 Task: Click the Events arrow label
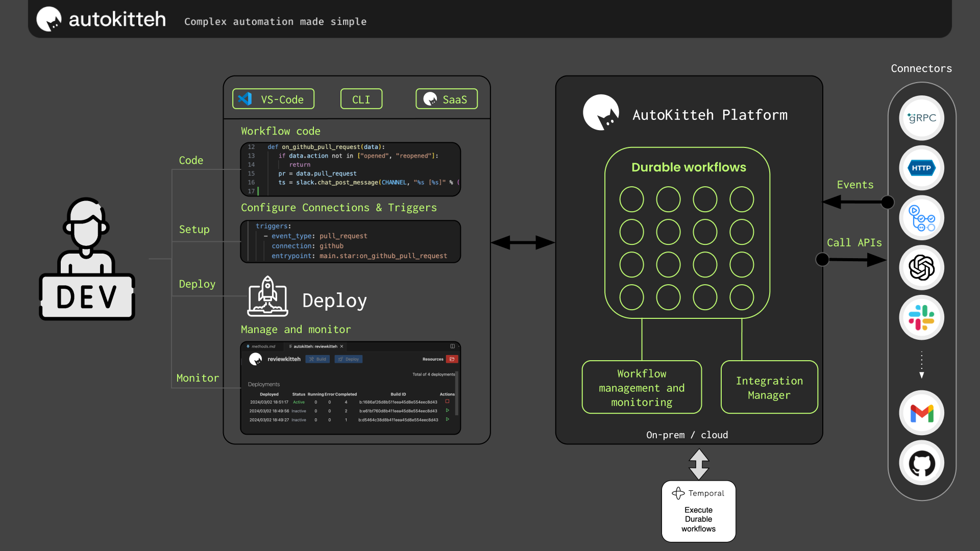point(855,185)
